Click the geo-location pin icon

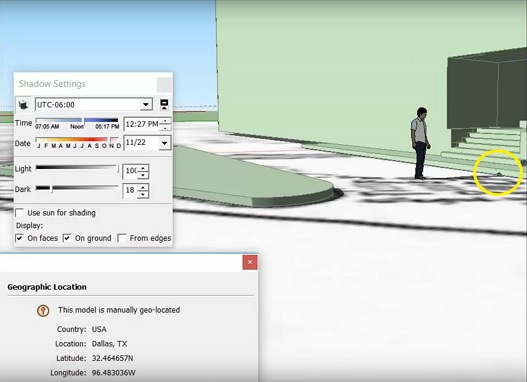click(43, 310)
